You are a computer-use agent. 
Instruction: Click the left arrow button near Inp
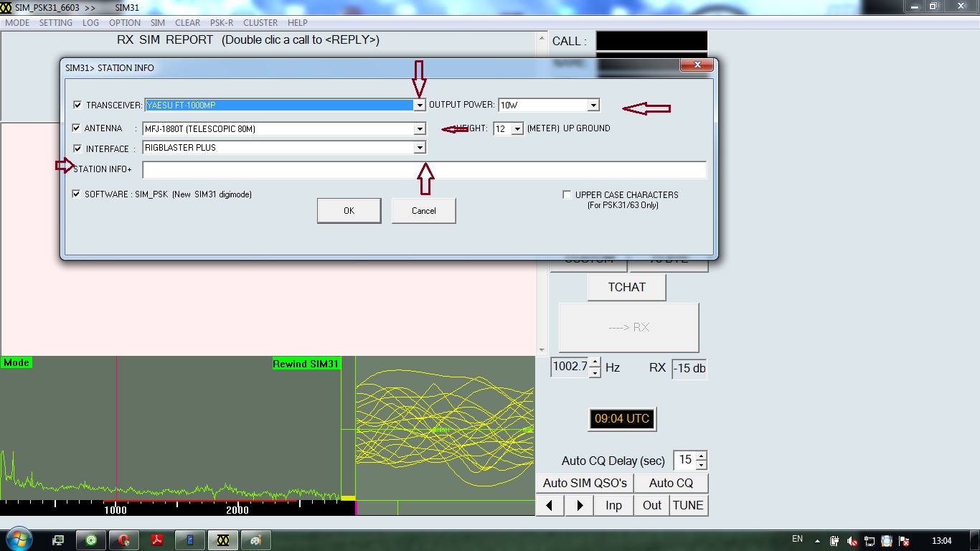click(x=550, y=505)
